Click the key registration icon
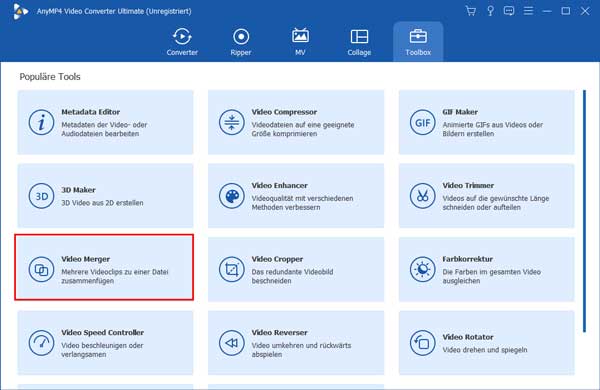 490,11
